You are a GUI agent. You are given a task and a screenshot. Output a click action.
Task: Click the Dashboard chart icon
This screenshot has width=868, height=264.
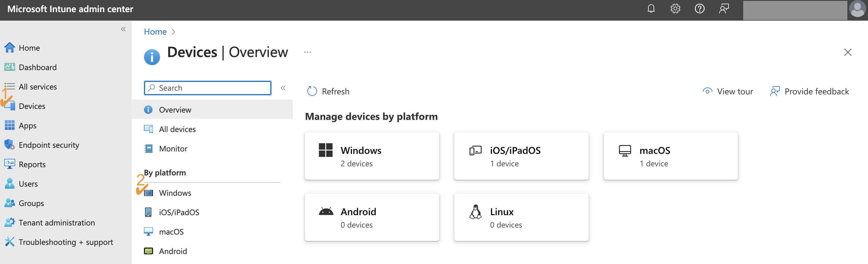(x=9, y=67)
